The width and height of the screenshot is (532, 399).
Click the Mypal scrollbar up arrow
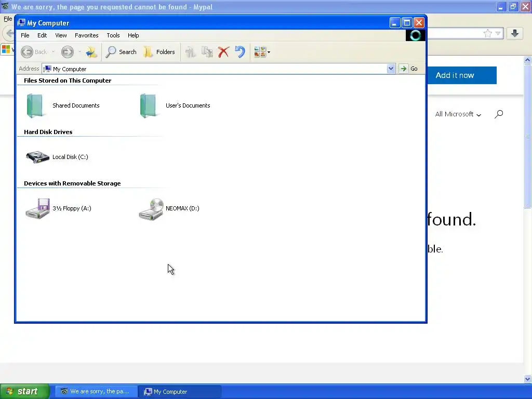pos(527,60)
